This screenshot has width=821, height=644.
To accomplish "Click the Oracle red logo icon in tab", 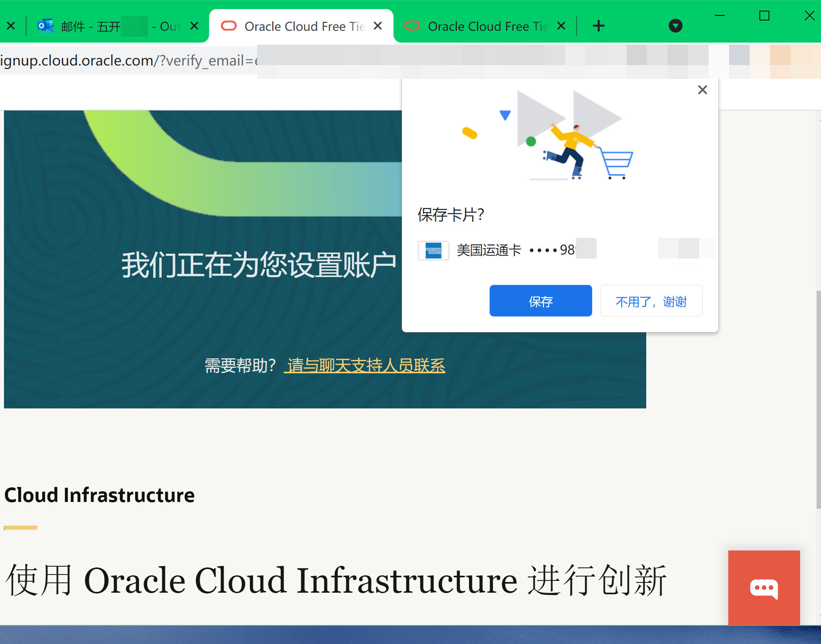I will coord(226,27).
